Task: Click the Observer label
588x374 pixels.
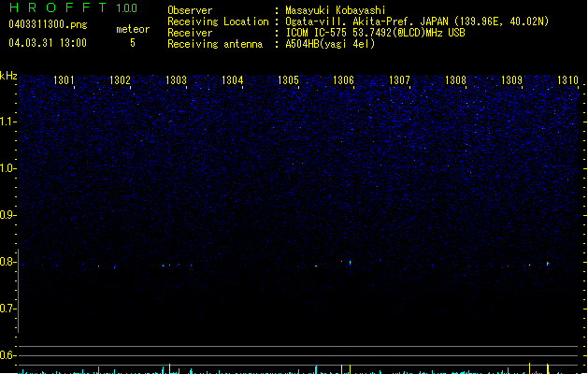Action: 190,10
